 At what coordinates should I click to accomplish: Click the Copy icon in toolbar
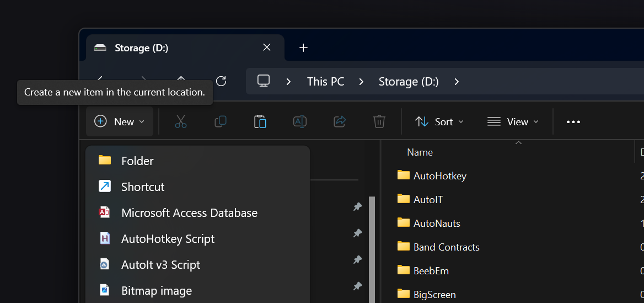(221, 121)
